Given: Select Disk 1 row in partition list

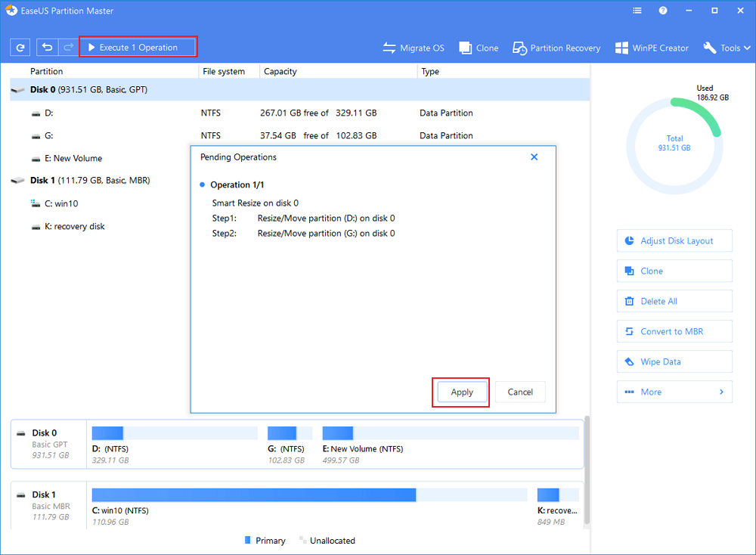Looking at the screenshot, I should coord(101,181).
